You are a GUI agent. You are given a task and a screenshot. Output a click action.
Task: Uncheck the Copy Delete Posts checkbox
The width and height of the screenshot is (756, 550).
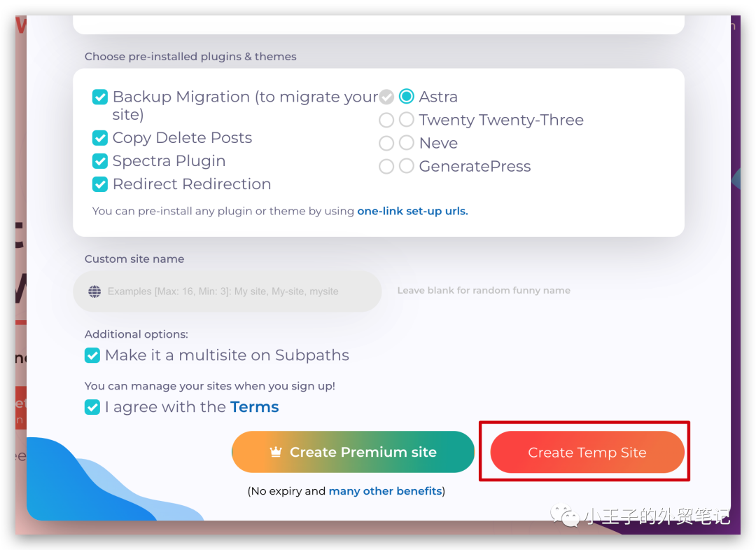click(100, 138)
